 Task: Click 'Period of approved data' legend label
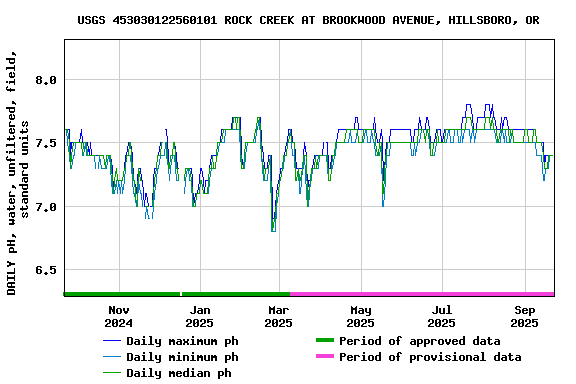[420, 341]
